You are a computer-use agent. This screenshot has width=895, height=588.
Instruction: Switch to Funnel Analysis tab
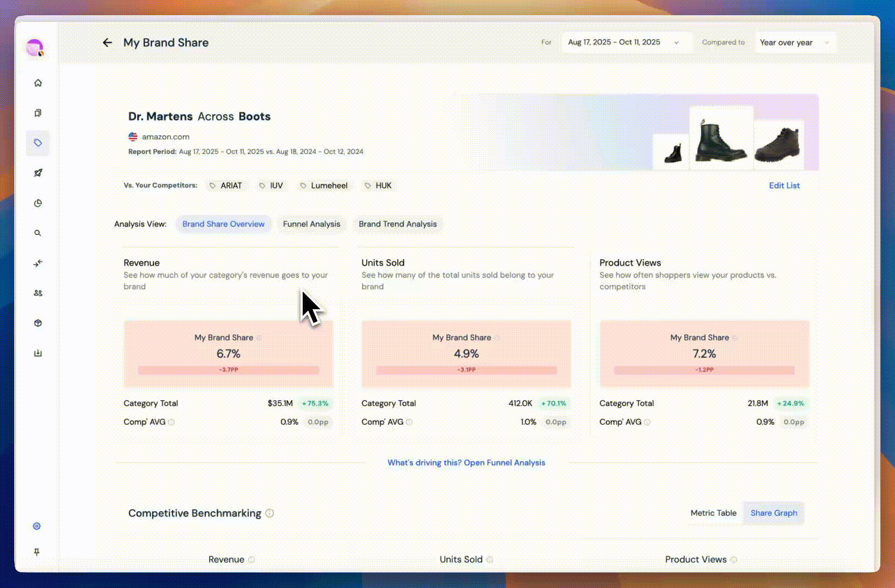[311, 224]
